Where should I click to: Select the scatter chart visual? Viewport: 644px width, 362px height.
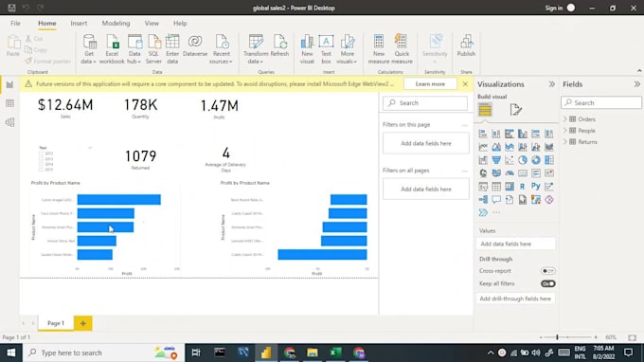click(510, 160)
